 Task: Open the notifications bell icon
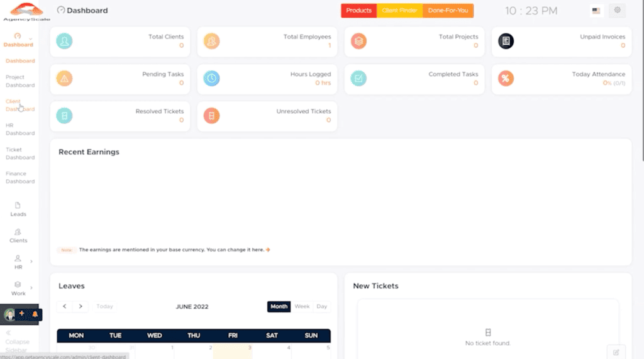coord(35,314)
